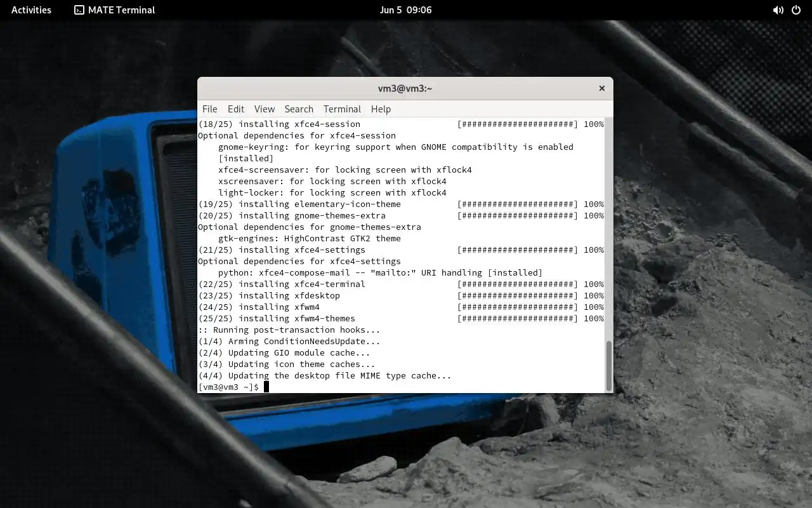Click the [installed] text under gnome-keyring
Viewport: 812px width, 508px height.
tap(246, 158)
